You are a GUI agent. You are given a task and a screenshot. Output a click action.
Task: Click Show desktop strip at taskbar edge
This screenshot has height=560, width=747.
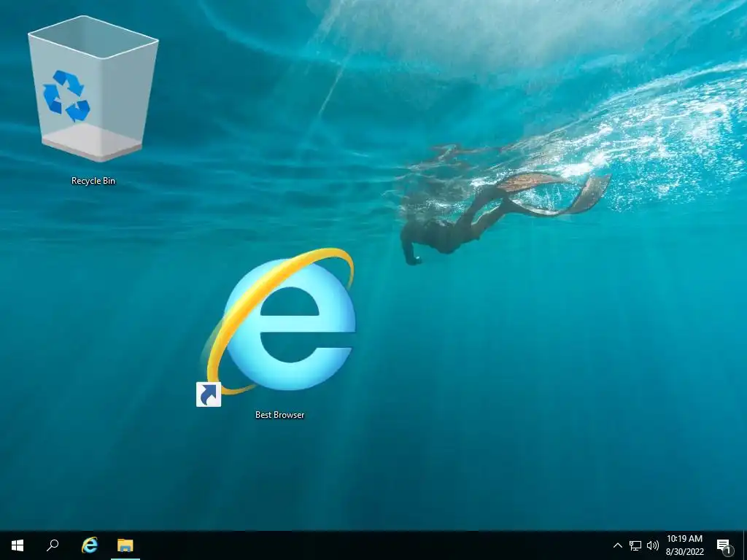click(745, 545)
